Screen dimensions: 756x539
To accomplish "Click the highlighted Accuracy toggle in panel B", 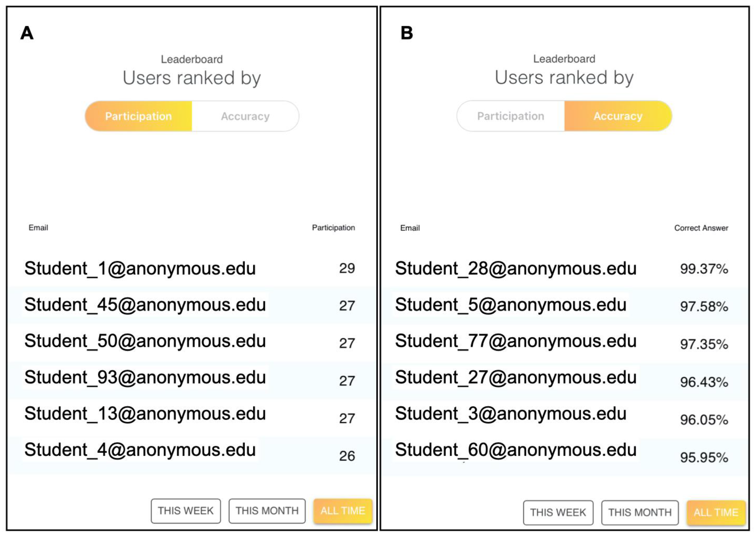I will 618,116.
